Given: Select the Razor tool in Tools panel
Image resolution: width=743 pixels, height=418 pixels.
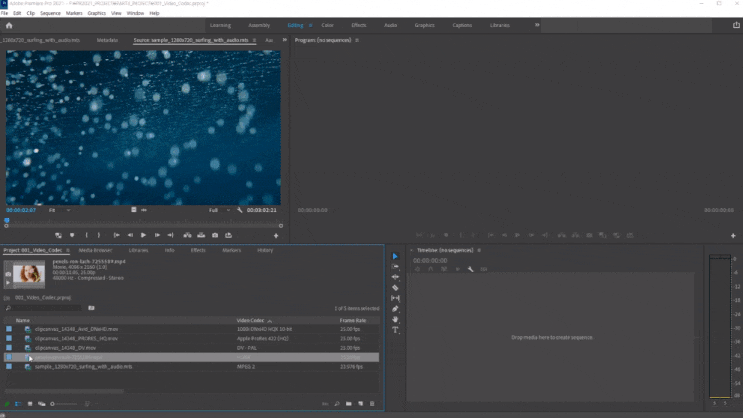Looking at the screenshot, I should [x=395, y=287].
